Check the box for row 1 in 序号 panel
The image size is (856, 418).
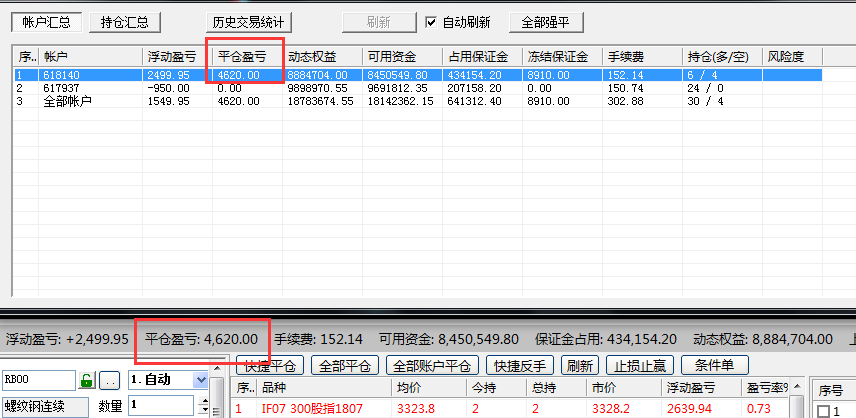click(x=824, y=411)
